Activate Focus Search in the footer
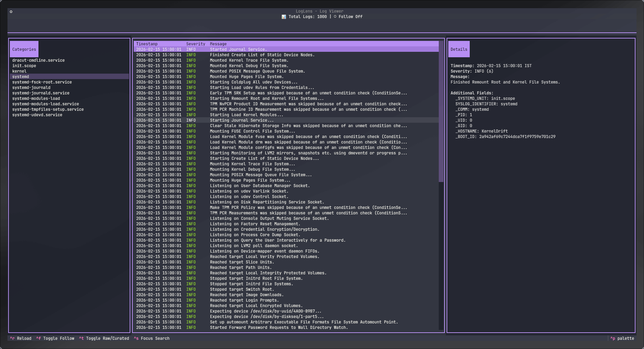The image size is (644, 349). pyautogui.click(x=152, y=338)
